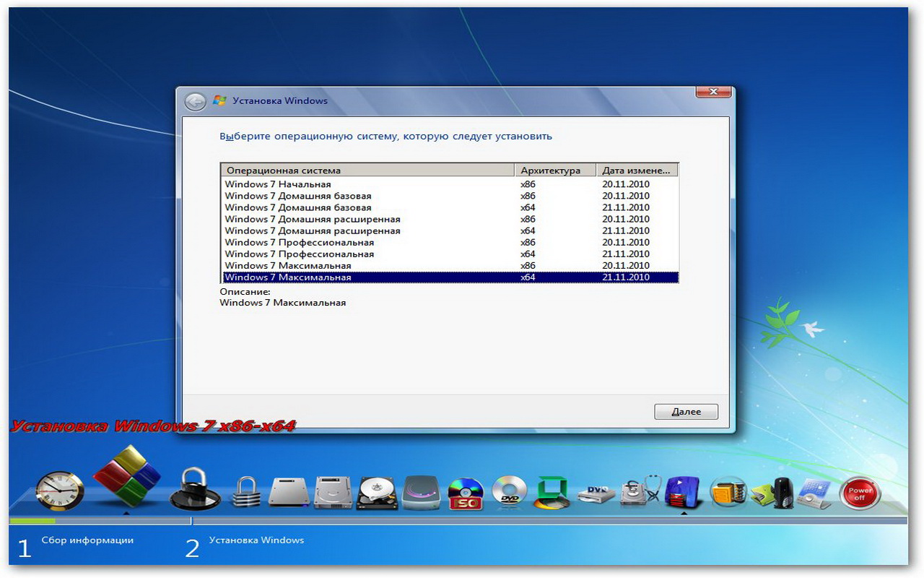Select Windows 7 Профессиональная x64 row

coord(450,254)
